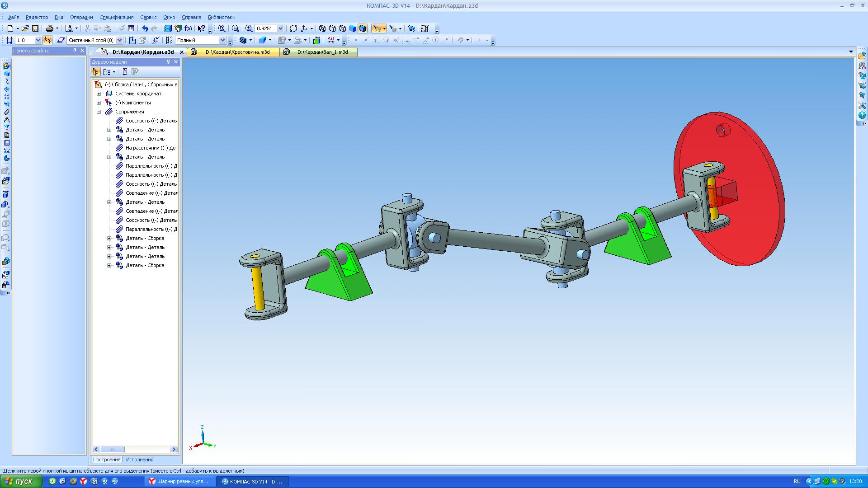Switch to the Крестовина.m3d document tab

(x=233, y=52)
